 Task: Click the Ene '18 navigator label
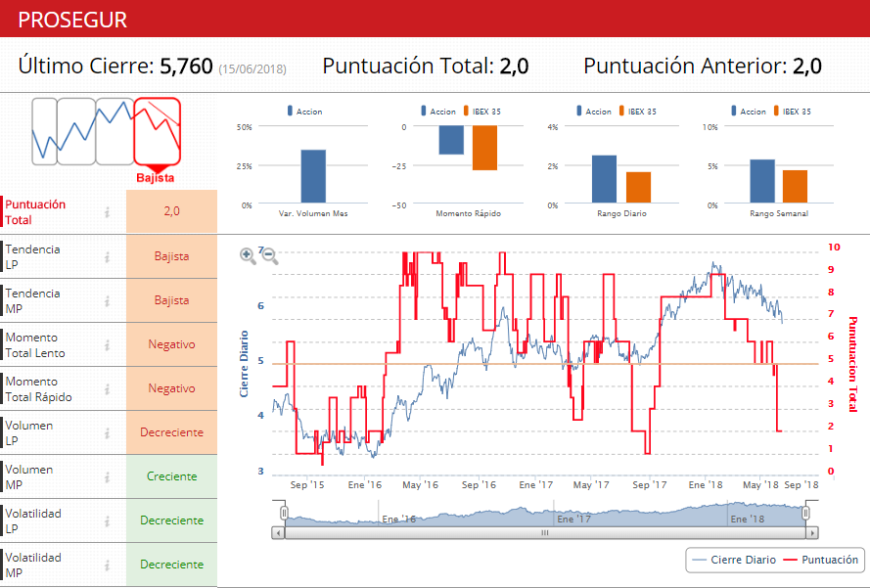click(x=748, y=520)
